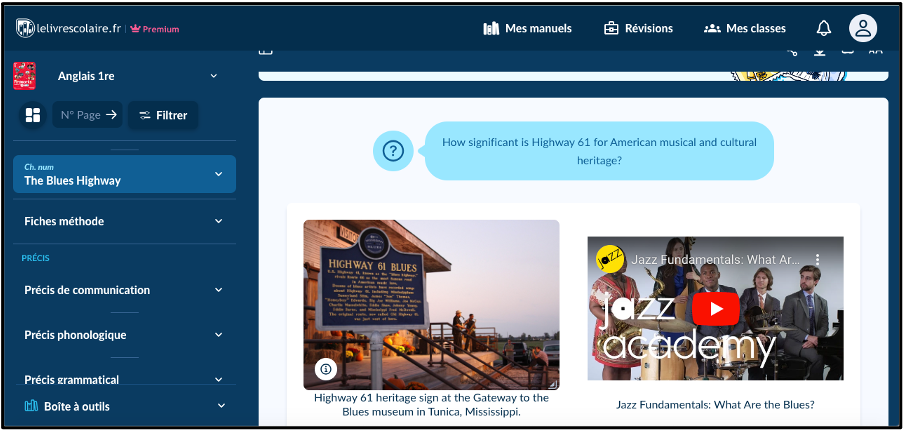Image resolution: width=904 pixels, height=431 pixels.
Task: Open the notifications bell
Action: coord(823,28)
